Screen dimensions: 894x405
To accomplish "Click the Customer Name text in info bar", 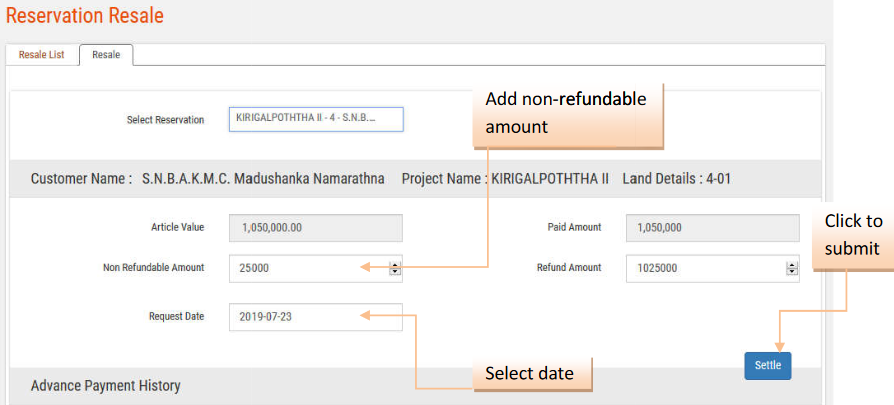I will [207, 179].
